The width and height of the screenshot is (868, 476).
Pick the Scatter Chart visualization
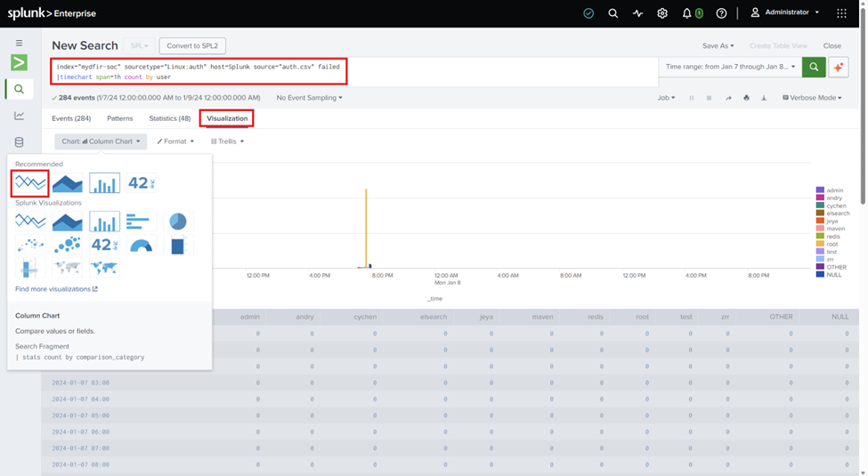pos(30,245)
